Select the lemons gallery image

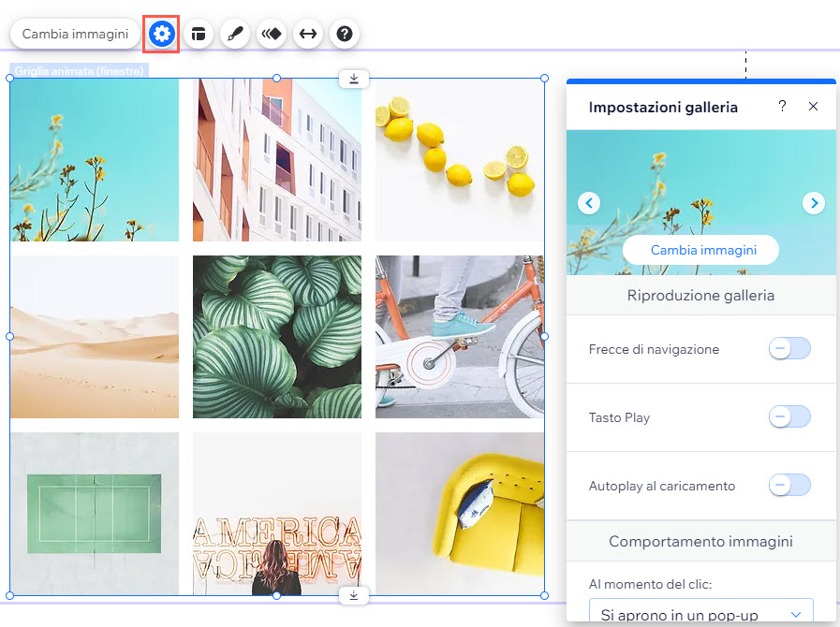tap(460, 160)
